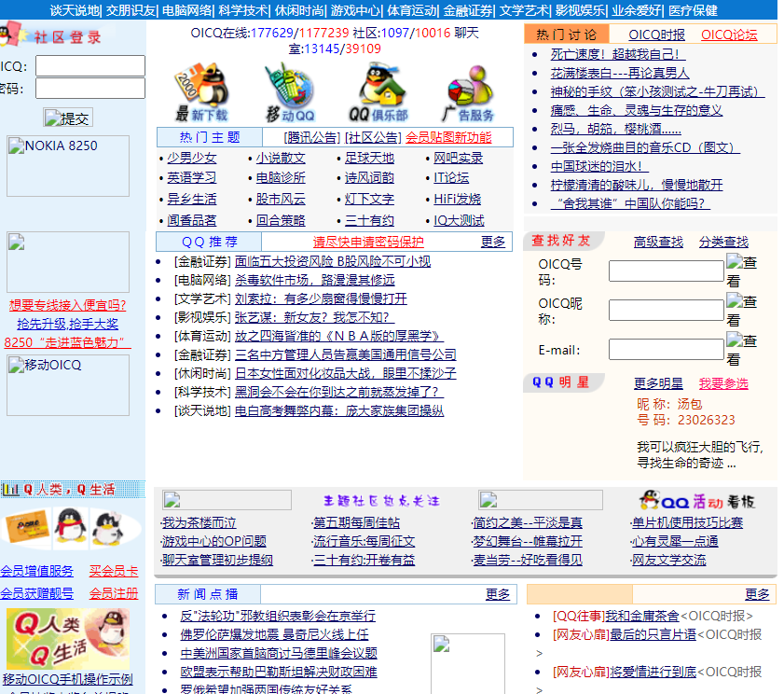Open the 最新下载 penguin icon
Image resolution: width=784 pixels, height=694 pixels.
201,92
